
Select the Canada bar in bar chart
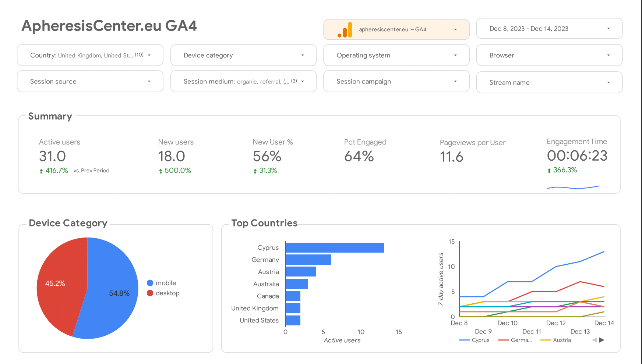(x=293, y=296)
